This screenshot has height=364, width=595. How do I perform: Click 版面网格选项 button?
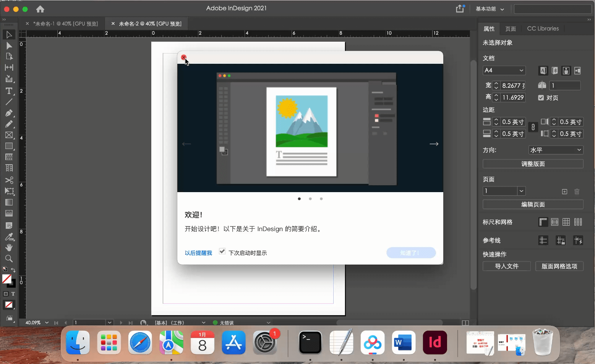pyautogui.click(x=559, y=266)
